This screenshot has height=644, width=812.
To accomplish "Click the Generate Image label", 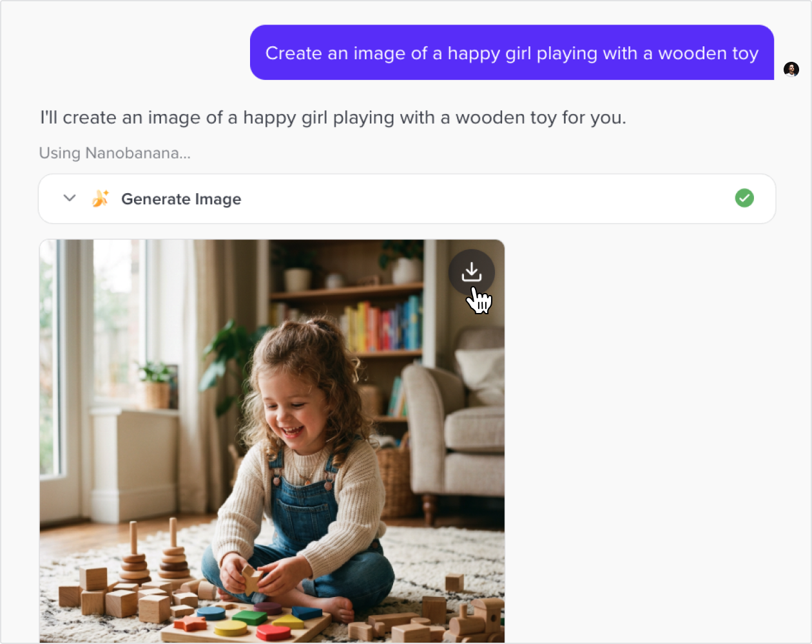I will point(181,199).
